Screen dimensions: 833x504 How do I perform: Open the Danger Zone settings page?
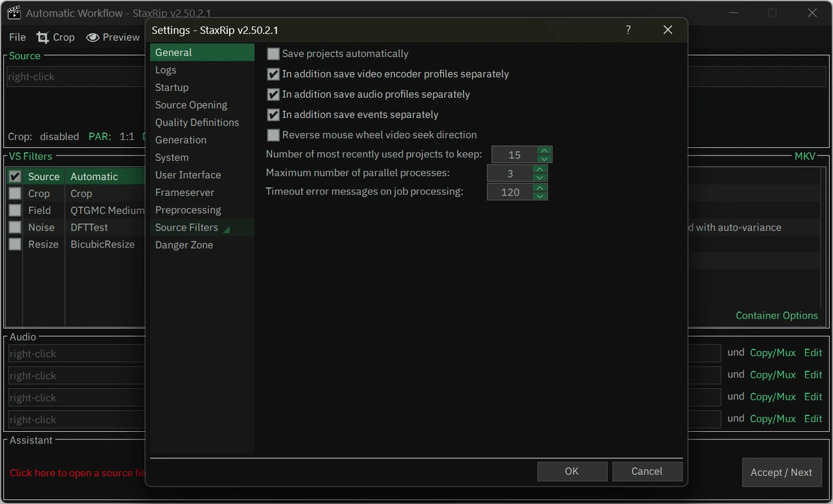click(202, 245)
